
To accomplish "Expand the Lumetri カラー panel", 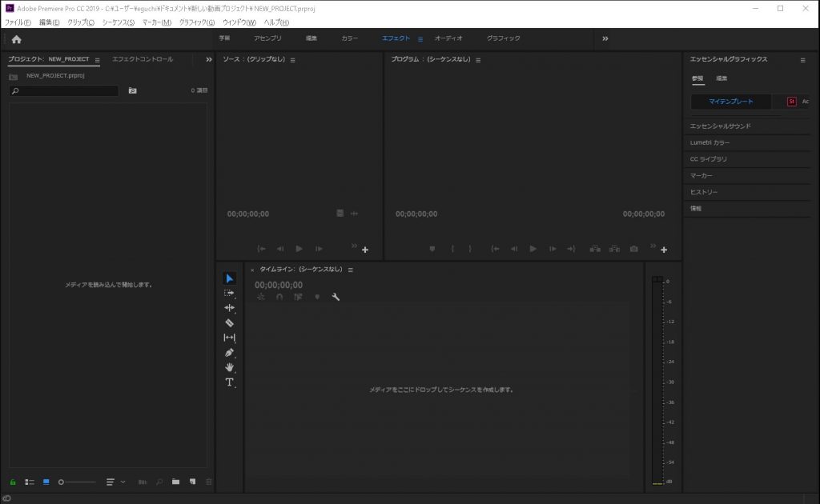I will 709,142.
